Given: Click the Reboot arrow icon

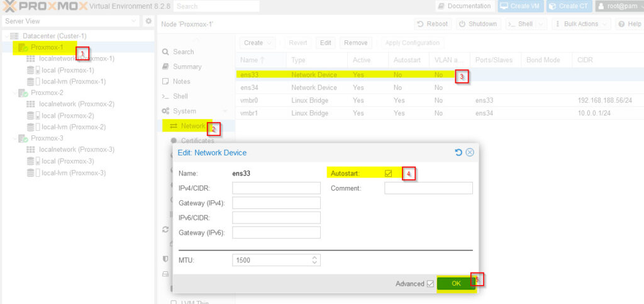Looking at the screenshot, I should pos(421,24).
